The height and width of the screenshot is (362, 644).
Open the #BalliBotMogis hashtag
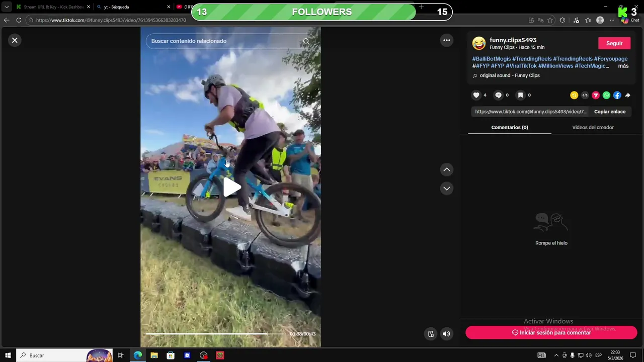click(492, 59)
